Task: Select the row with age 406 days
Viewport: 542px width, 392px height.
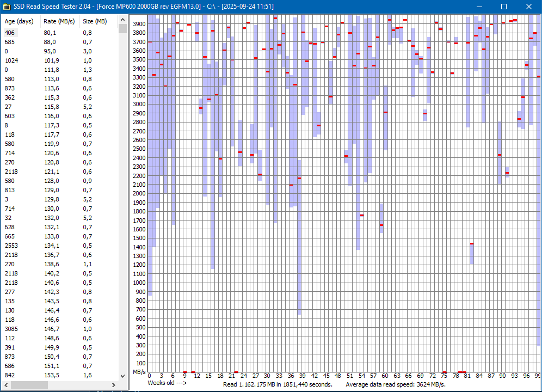Action: [x=59, y=33]
